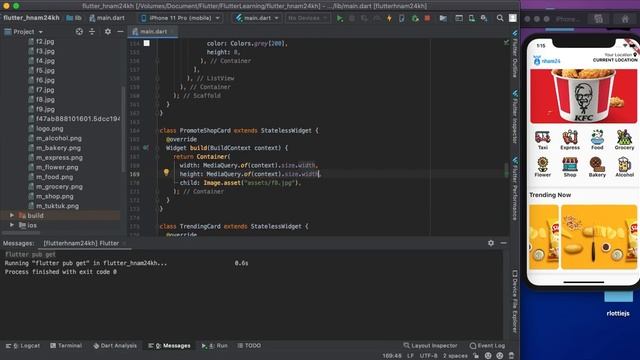Select the [flutterhnam24kh] Flutter messages tab
The width and height of the screenshot is (640, 360).
(81, 243)
